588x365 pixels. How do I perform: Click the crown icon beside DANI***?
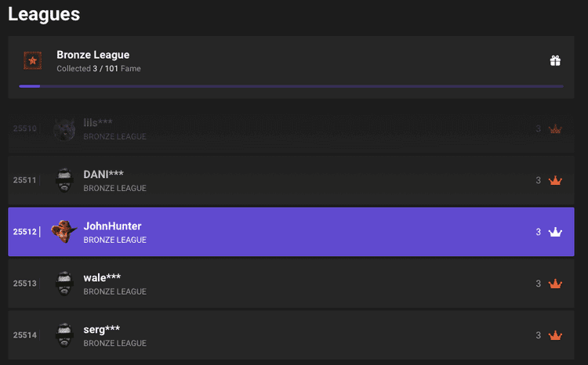click(555, 180)
